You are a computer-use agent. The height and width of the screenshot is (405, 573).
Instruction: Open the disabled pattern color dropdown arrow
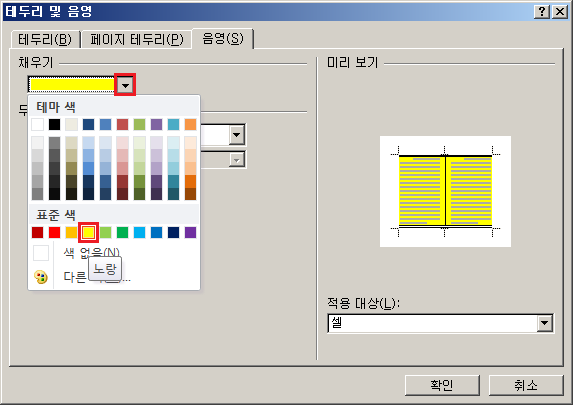point(237,160)
